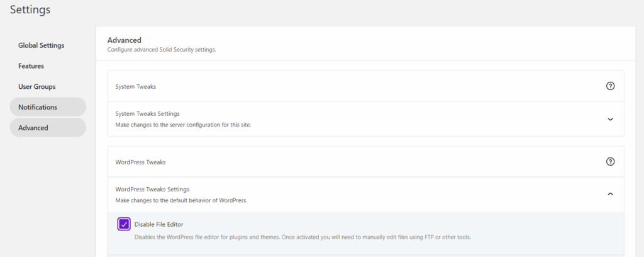644x257 pixels.
Task: Click the WordPress Tweaks Settings title
Action: click(x=152, y=189)
